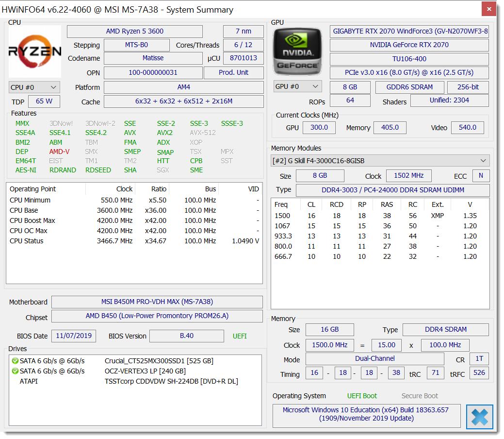Click the OPN 100-000000031 field
504x439 pixels.
click(153, 73)
